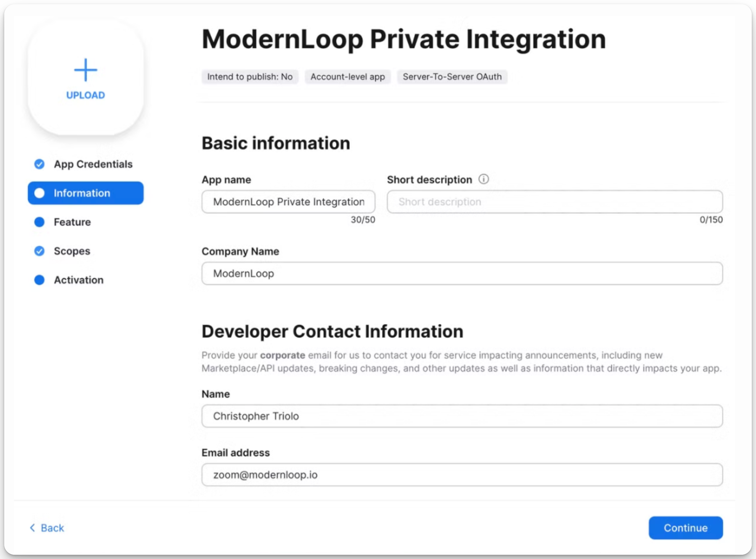Select the Information step

point(86,193)
